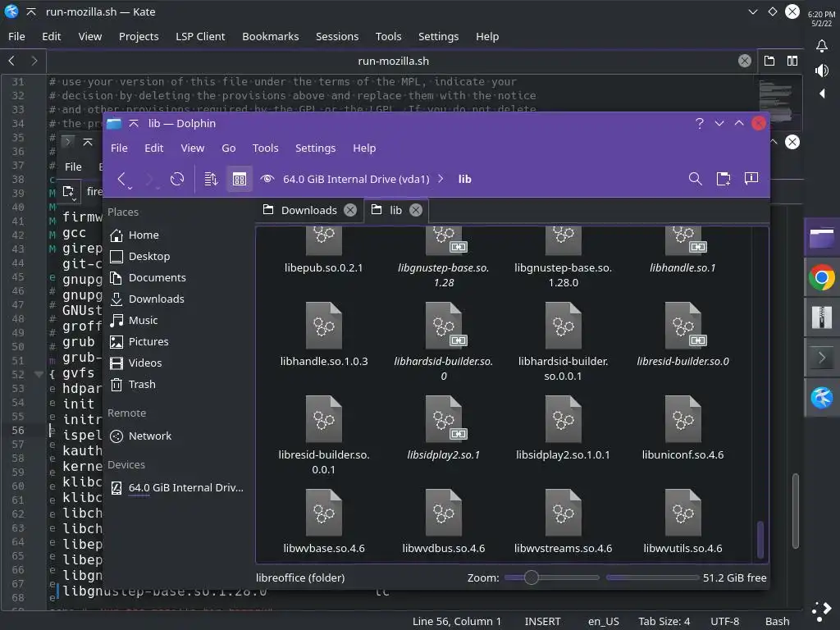
Task: Open volume control in system tray
Action: tap(822, 71)
